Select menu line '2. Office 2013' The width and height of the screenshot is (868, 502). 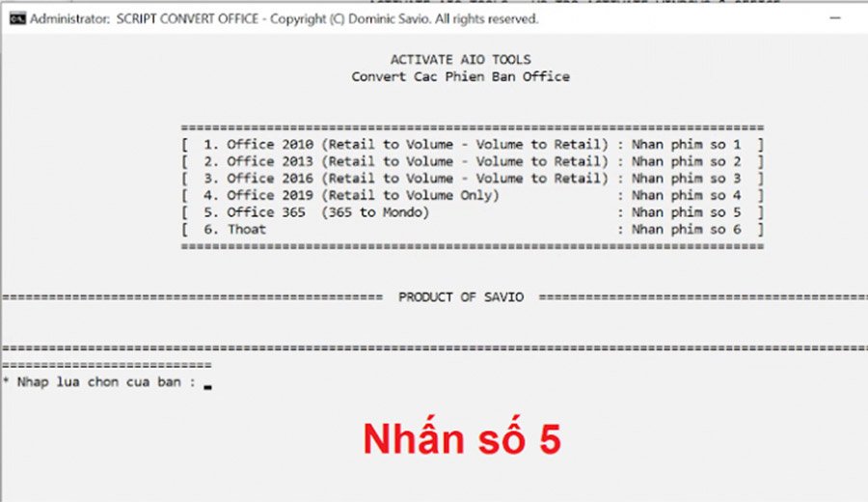[x=473, y=162]
